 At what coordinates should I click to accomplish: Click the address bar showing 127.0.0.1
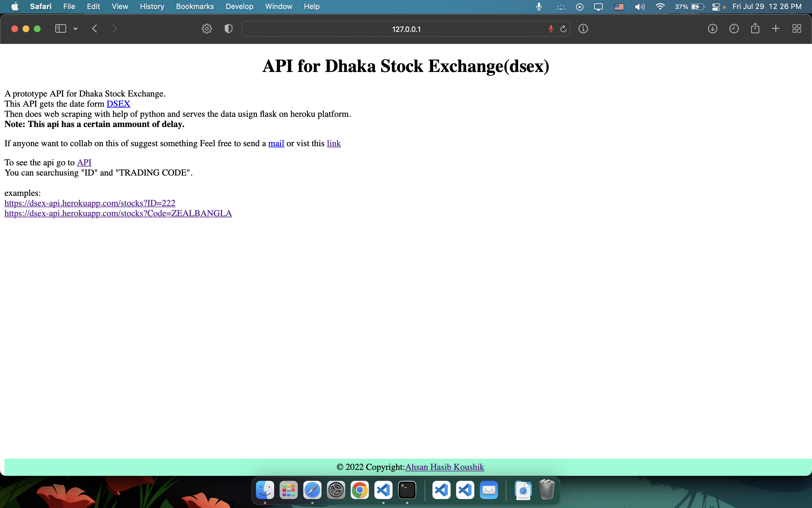406,29
